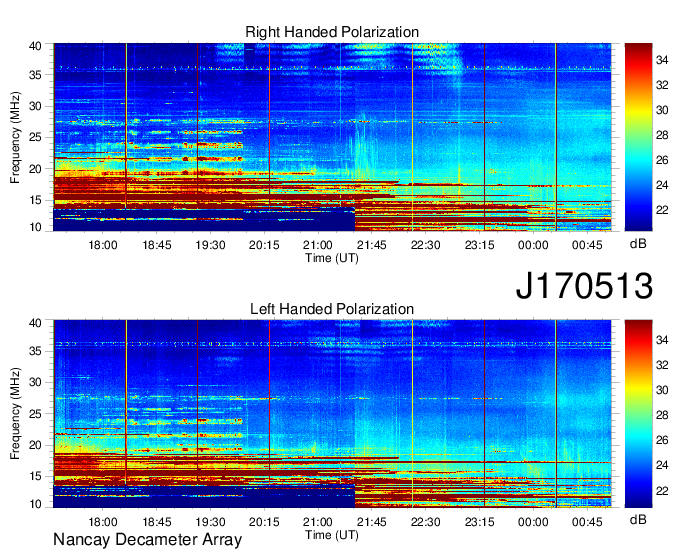The height and width of the screenshot is (552, 680).
Task: Click the 30 MHz tick of Right Handed plot
Action: pos(36,106)
